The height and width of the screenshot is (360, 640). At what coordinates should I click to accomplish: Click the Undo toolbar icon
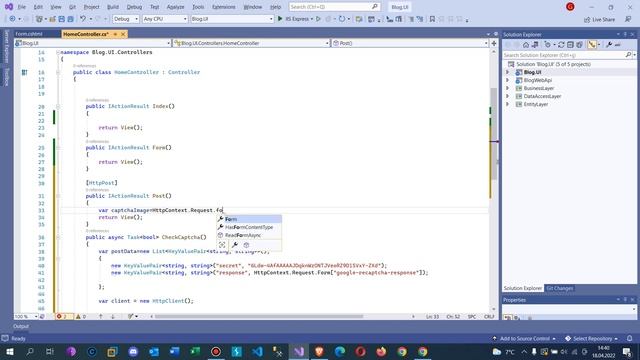tap(83, 19)
